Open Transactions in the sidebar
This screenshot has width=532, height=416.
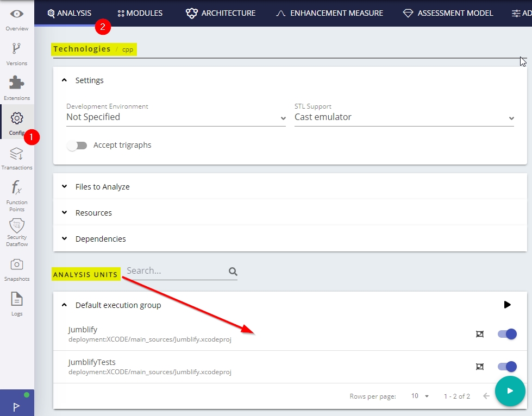pyautogui.click(x=17, y=154)
